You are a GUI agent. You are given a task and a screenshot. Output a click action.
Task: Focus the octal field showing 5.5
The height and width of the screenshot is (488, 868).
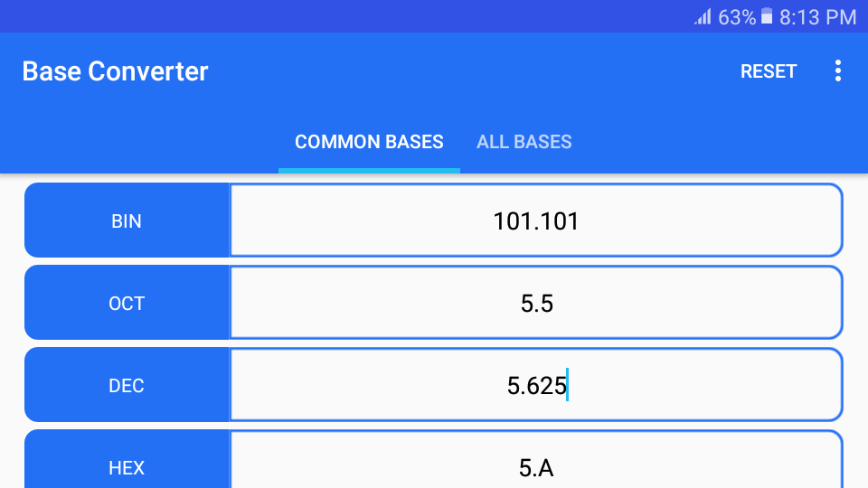coord(536,303)
